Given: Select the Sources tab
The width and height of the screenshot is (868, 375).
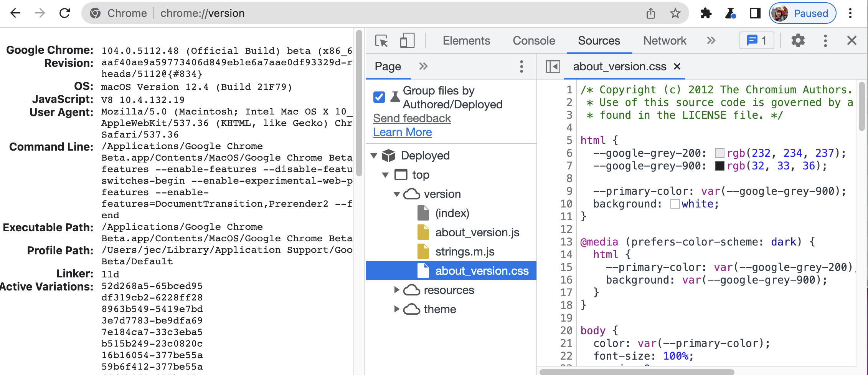Looking at the screenshot, I should 599,40.
